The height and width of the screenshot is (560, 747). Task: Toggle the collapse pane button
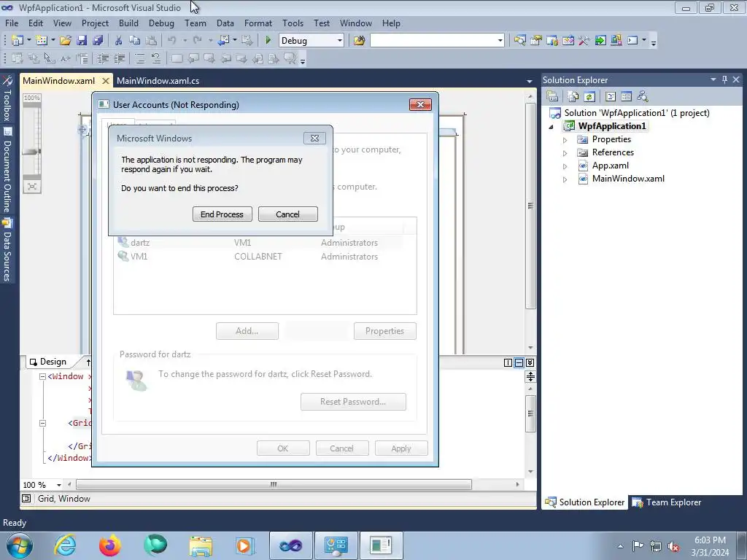[x=530, y=363]
